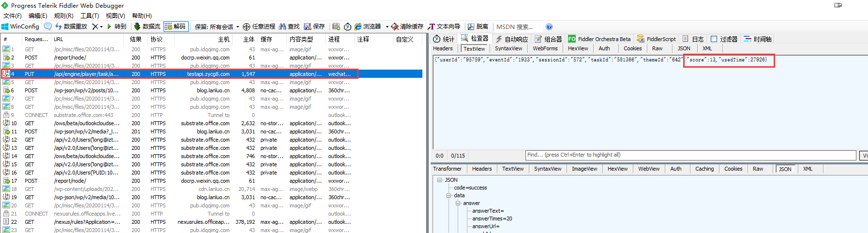
Task: Click the 数据重放 replay button
Action: pos(71,27)
